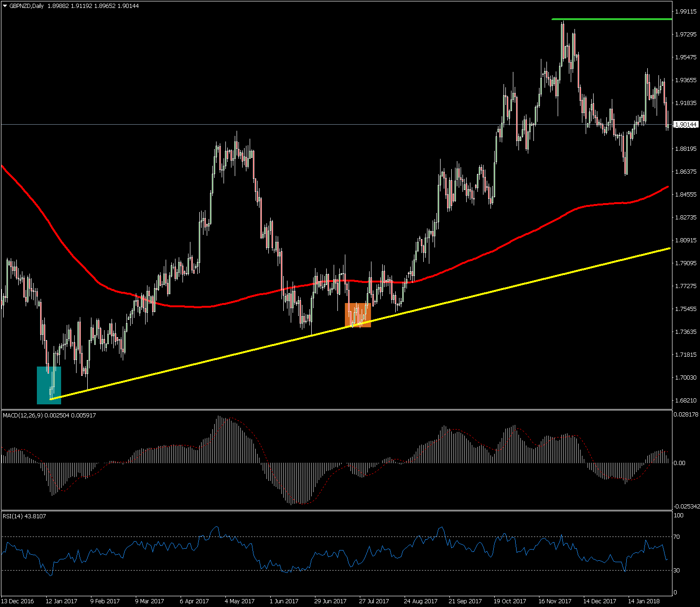Click the MACD 0.00 scale label

click(x=680, y=463)
